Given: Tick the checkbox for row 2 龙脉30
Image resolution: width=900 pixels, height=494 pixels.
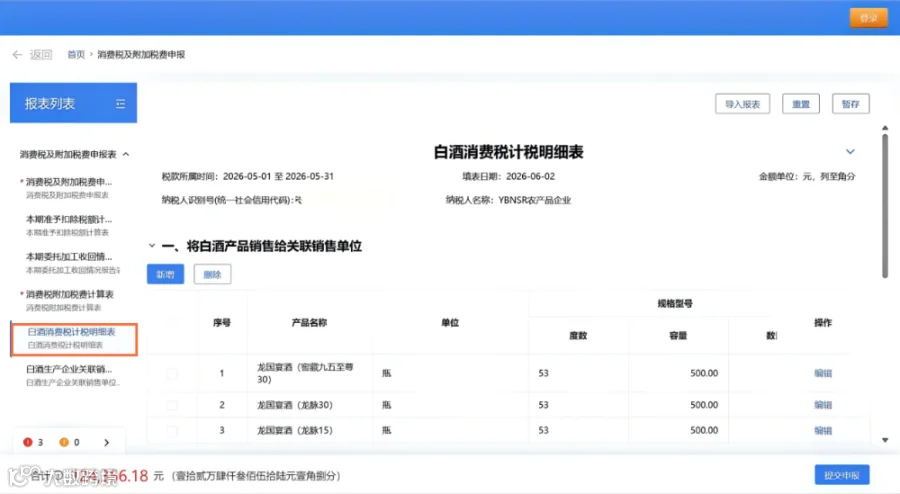Looking at the screenshot, I should (x=172, y=405).
